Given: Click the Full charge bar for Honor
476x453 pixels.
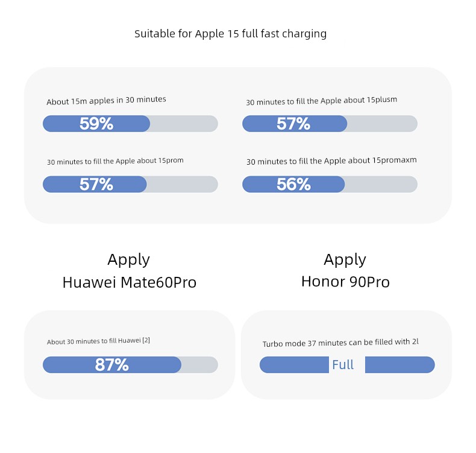Looking at the screenshot, I should coord(347,364).
